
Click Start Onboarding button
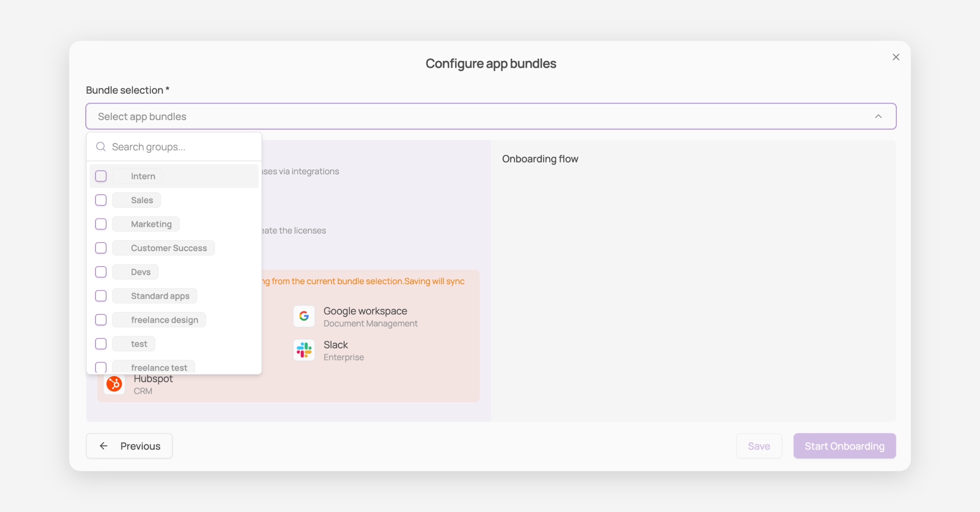tap(844, 446)
